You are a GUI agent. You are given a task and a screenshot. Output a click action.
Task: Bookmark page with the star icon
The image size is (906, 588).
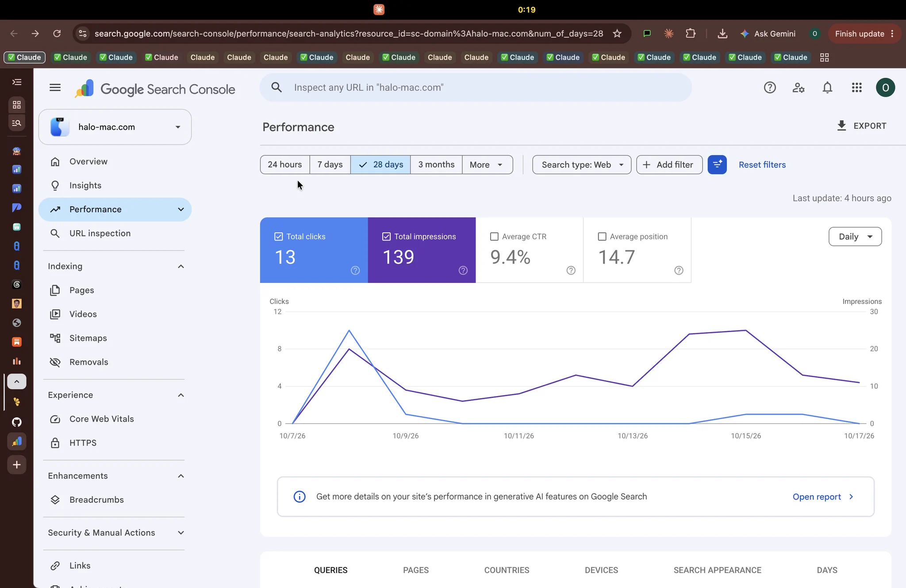click(x=617, y=34)
